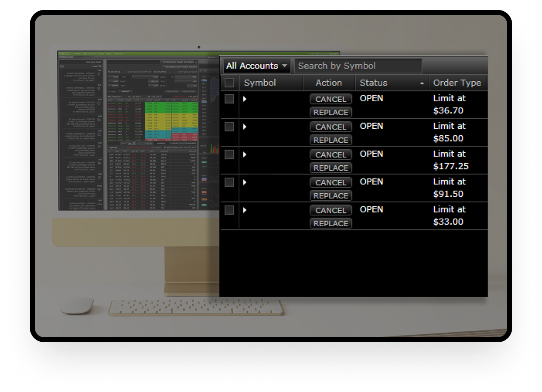Cancel the $36.70 limit order

click(330, 99)
